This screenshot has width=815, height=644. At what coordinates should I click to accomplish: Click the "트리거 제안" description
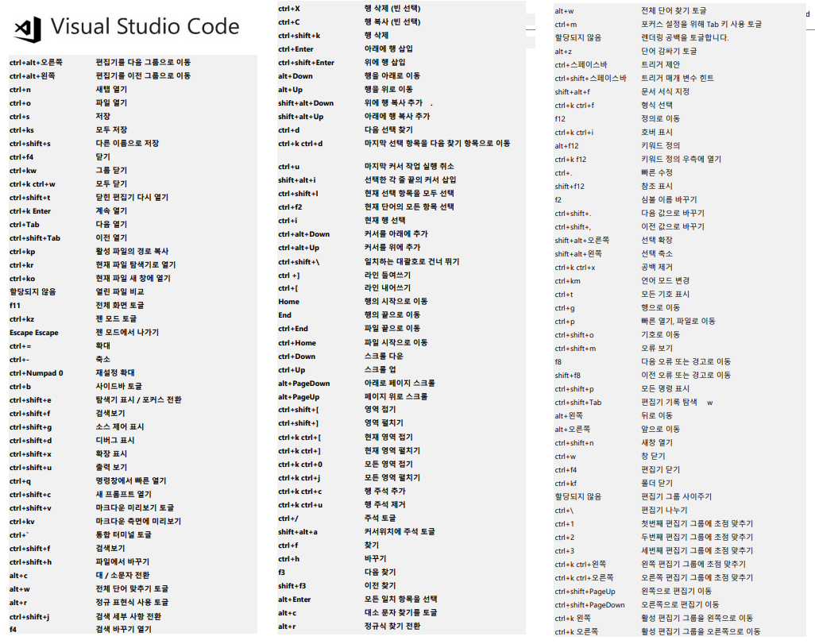pos(660,64)
